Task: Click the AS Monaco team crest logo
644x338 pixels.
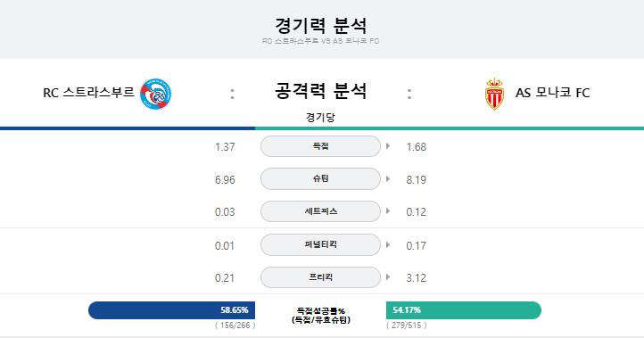Action: coord(494,94)
